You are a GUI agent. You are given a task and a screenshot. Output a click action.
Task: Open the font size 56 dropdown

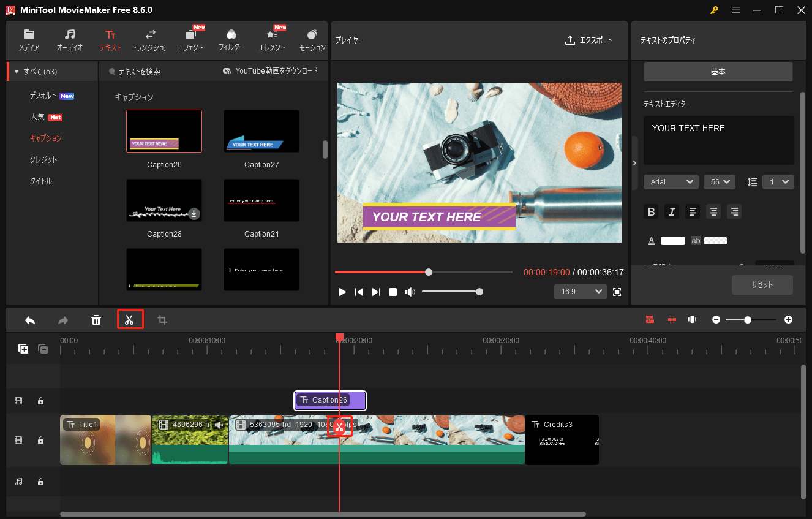[719, 181]
